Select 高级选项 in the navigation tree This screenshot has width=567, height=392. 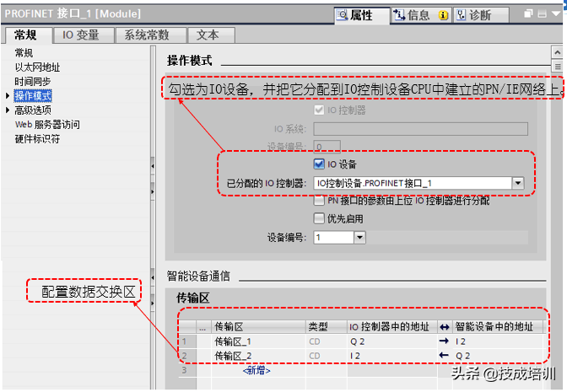click(x=33, y=110)
